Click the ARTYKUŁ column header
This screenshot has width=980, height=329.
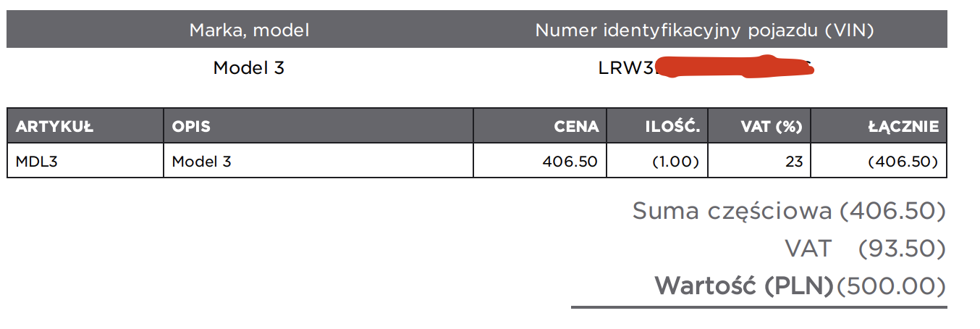click(85, 126)
